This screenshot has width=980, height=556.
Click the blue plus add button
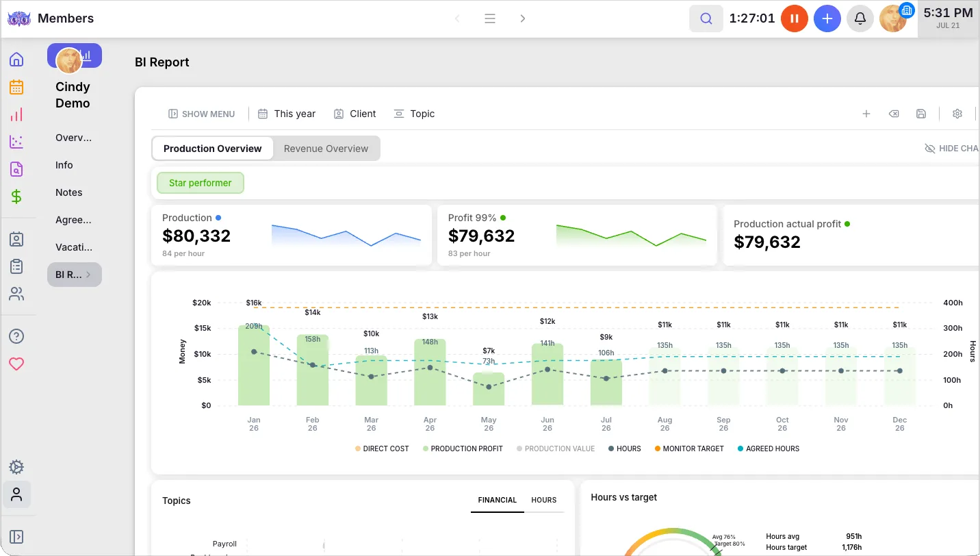coord(827,18)
